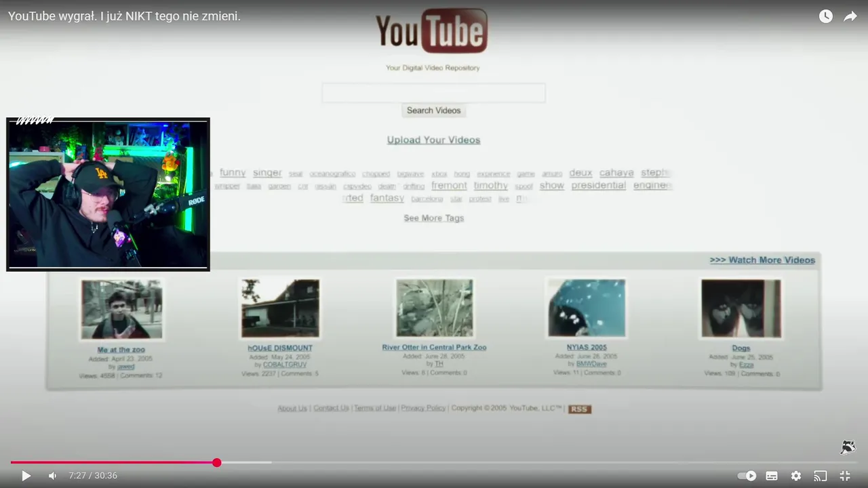Click 'Me at the zoo' title link
The image size is (868, 488).
[x=121, y=350]
